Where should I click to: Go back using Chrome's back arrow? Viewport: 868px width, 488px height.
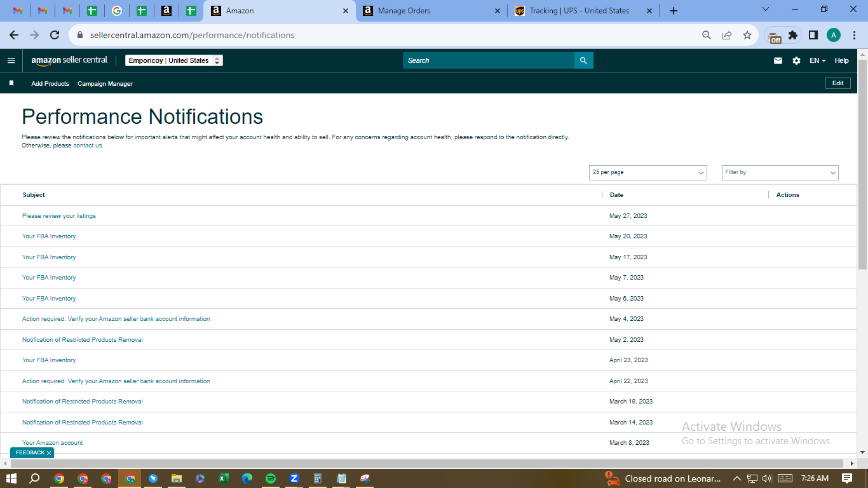pos(14,35)
